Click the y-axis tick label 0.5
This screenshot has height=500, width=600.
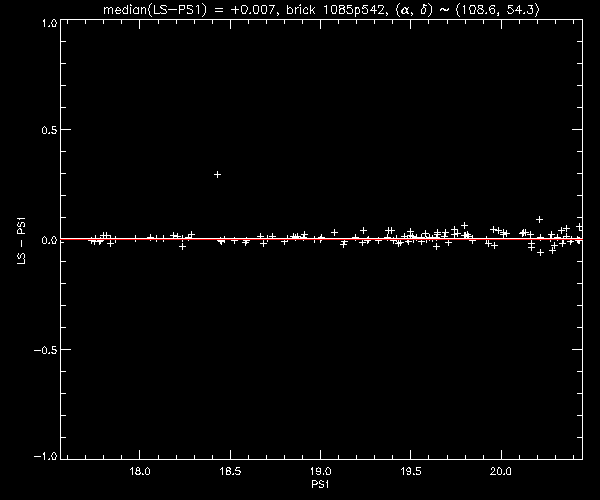49,130
